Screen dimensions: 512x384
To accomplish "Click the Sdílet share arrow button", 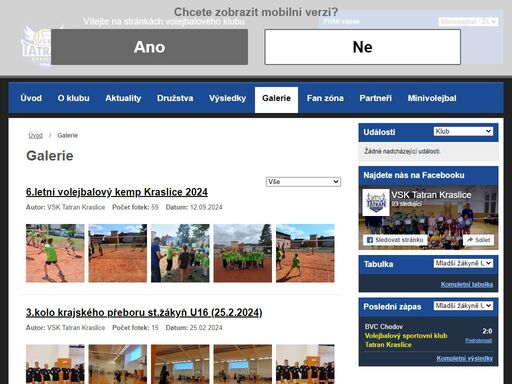I will pos(478,240).
